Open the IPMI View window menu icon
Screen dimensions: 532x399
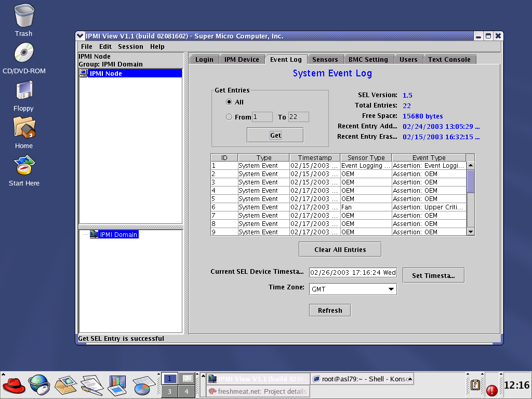80,36
